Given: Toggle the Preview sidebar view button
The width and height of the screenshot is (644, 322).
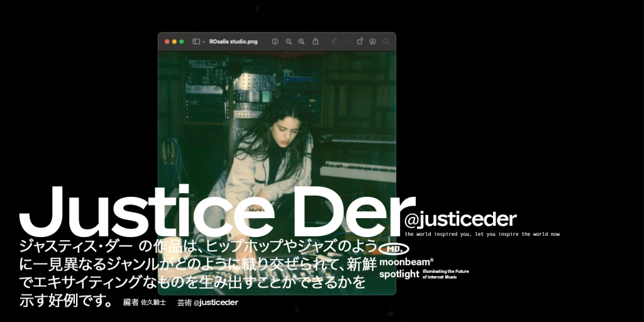Looking at the screenshot, I should pos(196,42).
